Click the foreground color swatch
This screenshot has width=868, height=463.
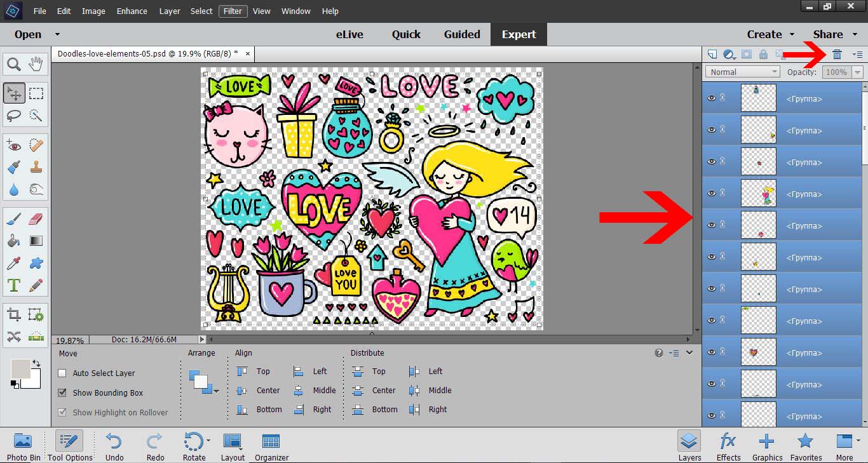point(21,369)
